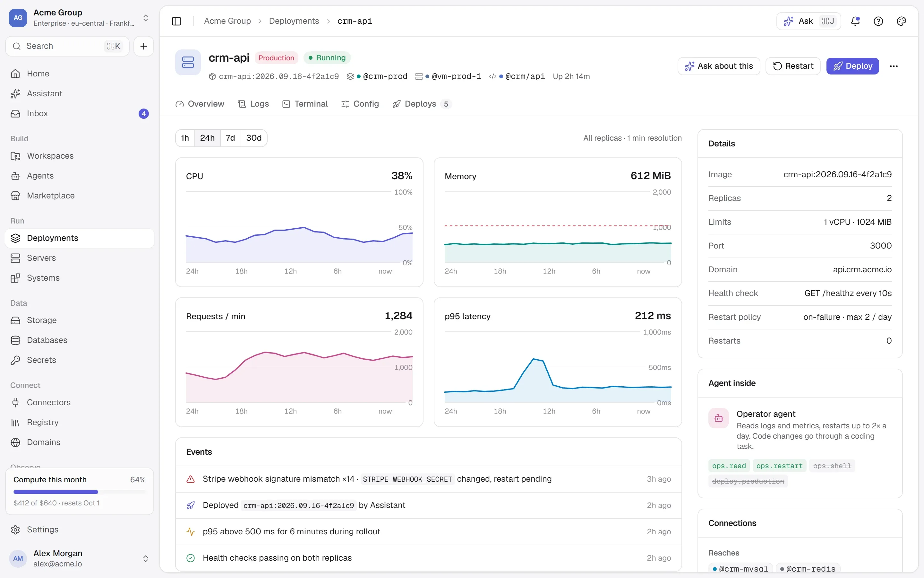Click the Stripe webhook warning triangle icon
Image resolution: width=924 pixels, height=578 pixels.
pyautogui.click(x=191, y=479)
